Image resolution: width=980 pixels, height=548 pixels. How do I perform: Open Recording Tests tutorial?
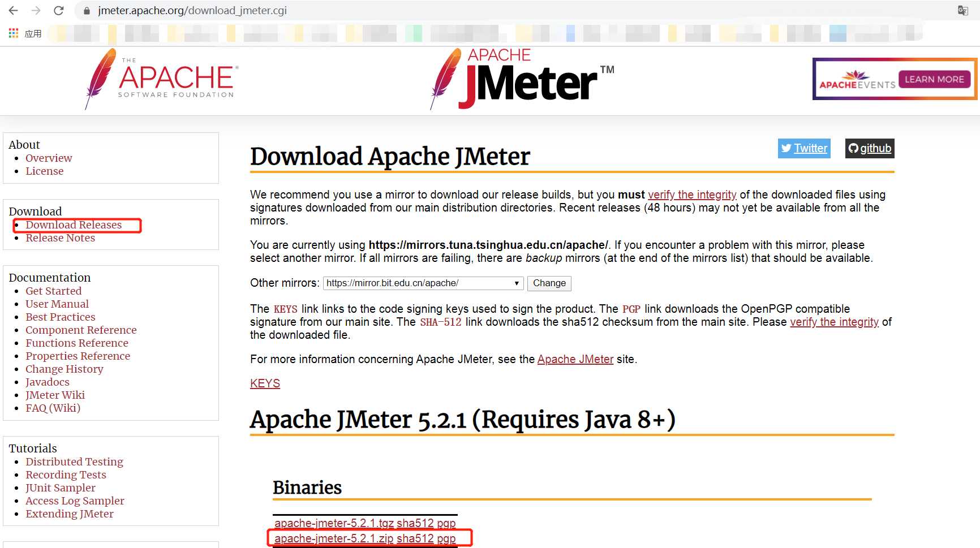(66, 474)
